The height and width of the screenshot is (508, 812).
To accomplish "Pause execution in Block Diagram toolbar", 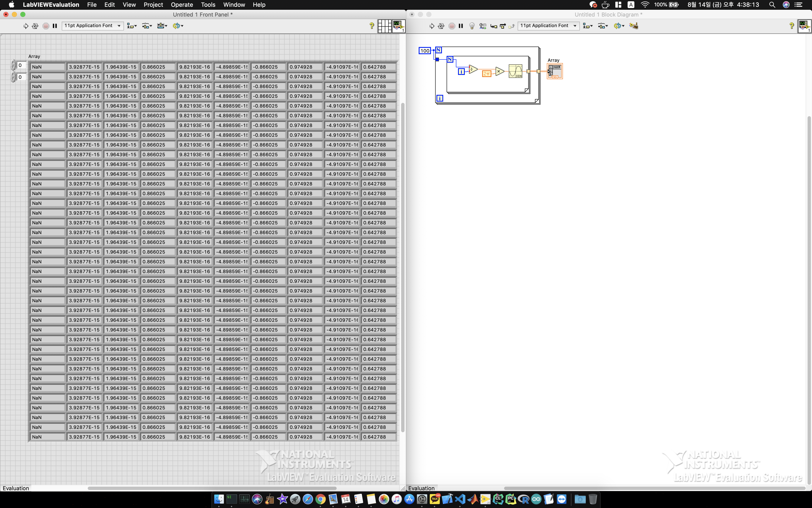I will (x=461, y=26).
